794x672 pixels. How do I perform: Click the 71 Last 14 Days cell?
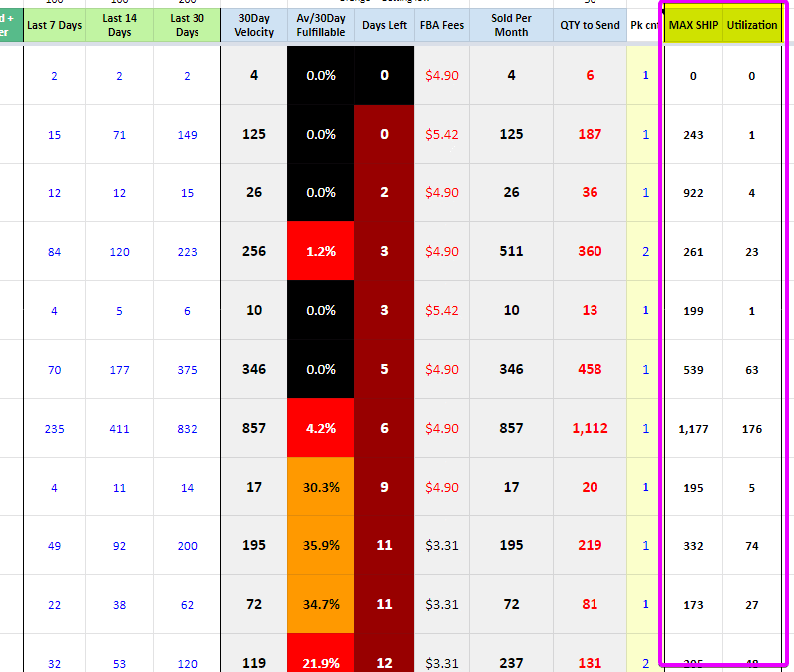[119, 135]
